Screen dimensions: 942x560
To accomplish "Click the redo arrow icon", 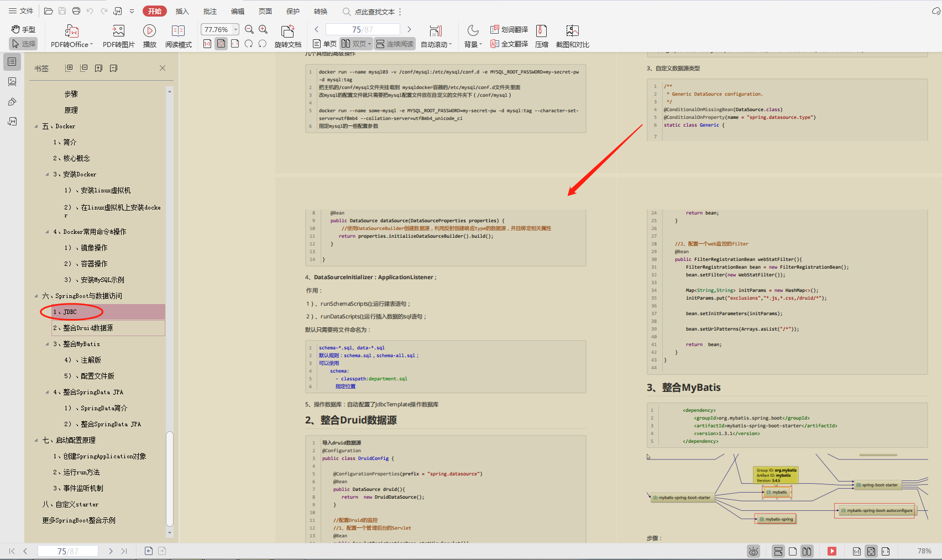I will tap(104, 11).
